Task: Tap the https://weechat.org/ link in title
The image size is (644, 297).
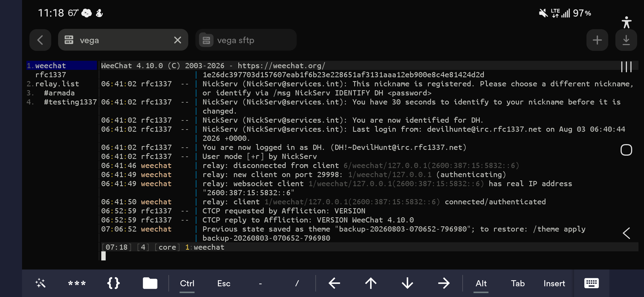Action: [282, 65]
